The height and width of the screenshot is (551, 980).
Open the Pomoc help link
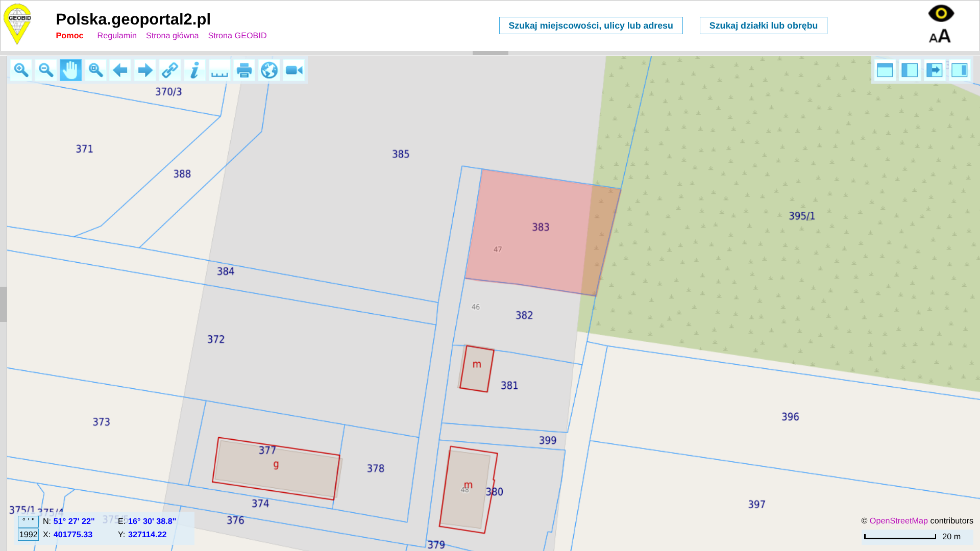[x=69, y=36]
